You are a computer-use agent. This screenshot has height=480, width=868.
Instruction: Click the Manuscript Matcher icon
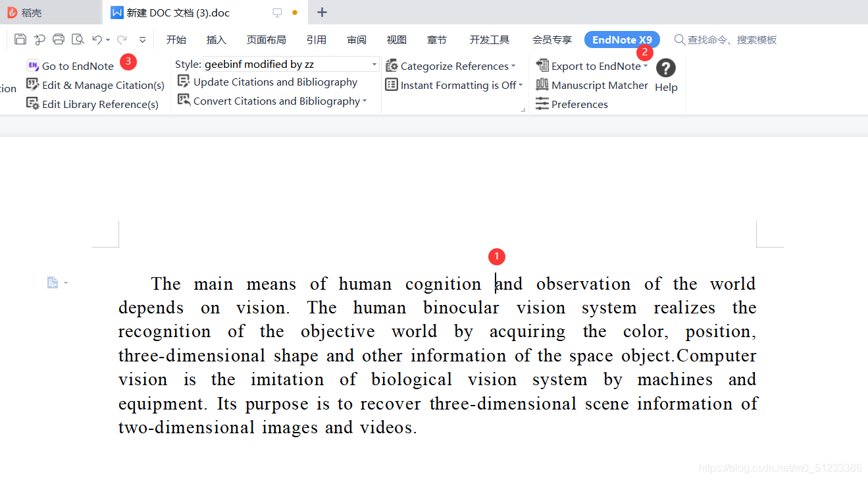coord(542,84)
